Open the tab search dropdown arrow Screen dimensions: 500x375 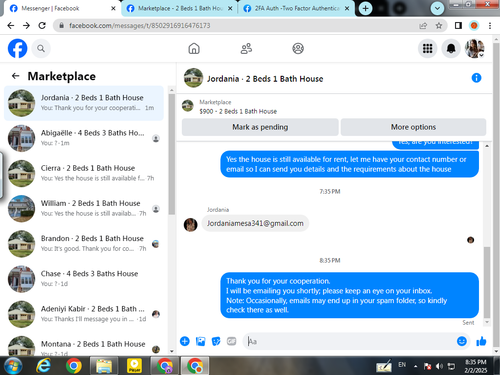[437, 8]
